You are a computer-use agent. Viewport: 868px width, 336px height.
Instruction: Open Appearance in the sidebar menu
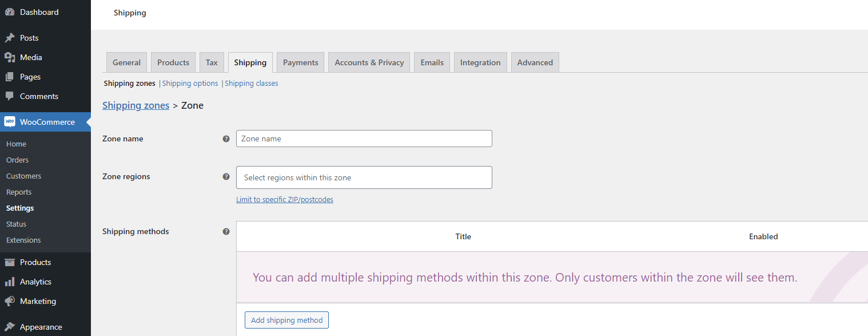point(45,327)
